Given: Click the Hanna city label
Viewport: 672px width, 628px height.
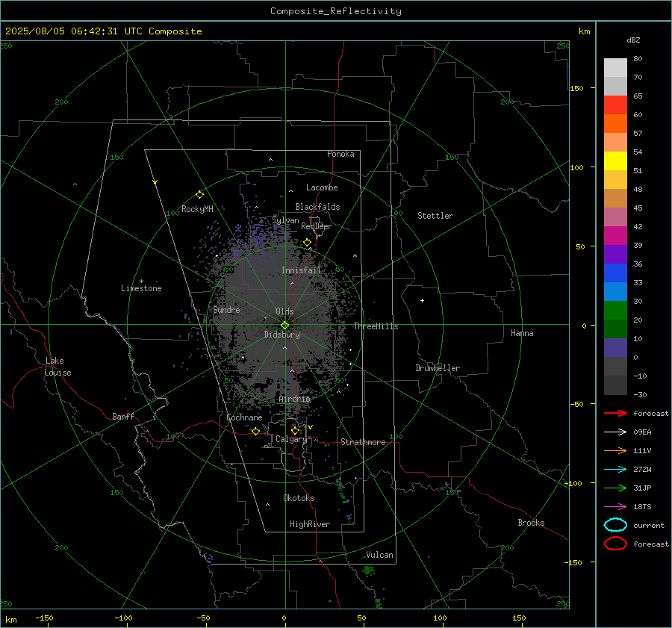Looking at the screenshot, I should point(522,333).
